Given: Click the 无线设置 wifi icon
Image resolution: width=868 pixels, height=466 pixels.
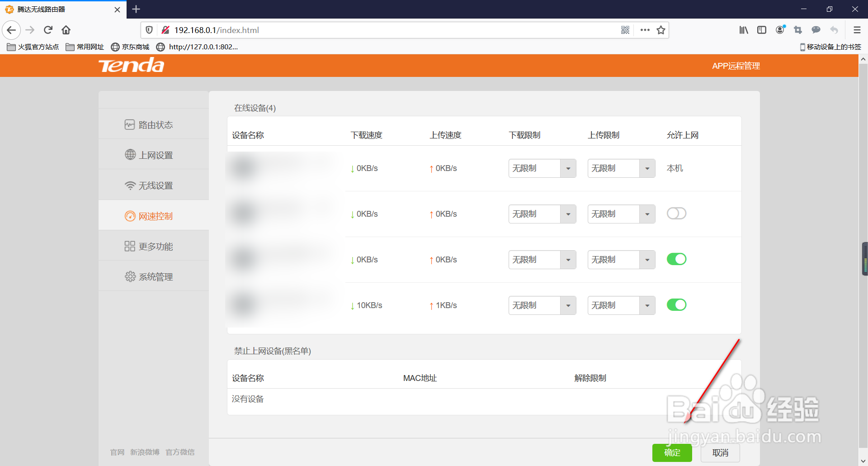Looking at the screenshot, I should [130, 185].
